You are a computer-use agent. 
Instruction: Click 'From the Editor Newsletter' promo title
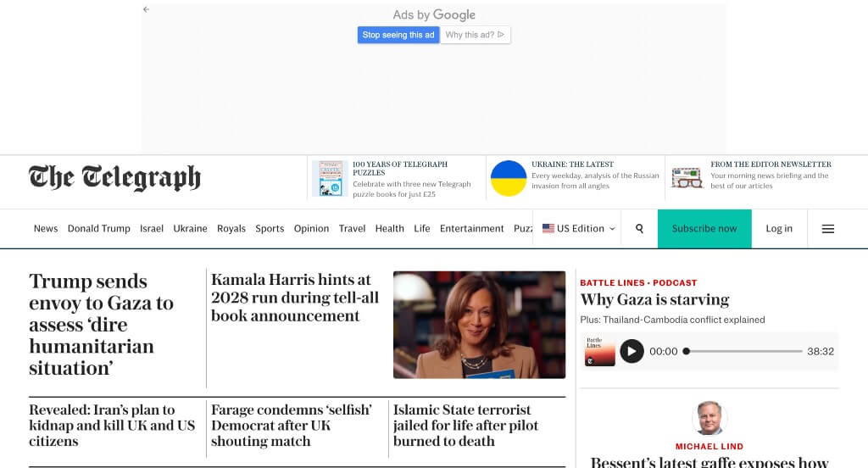pyautogui.click(x=771, y=164)
